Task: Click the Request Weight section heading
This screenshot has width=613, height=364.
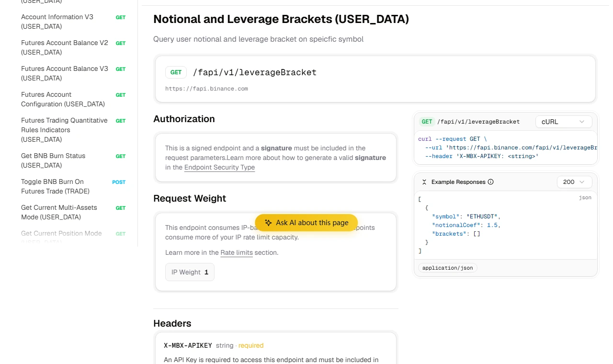Action: coord(190,198)
